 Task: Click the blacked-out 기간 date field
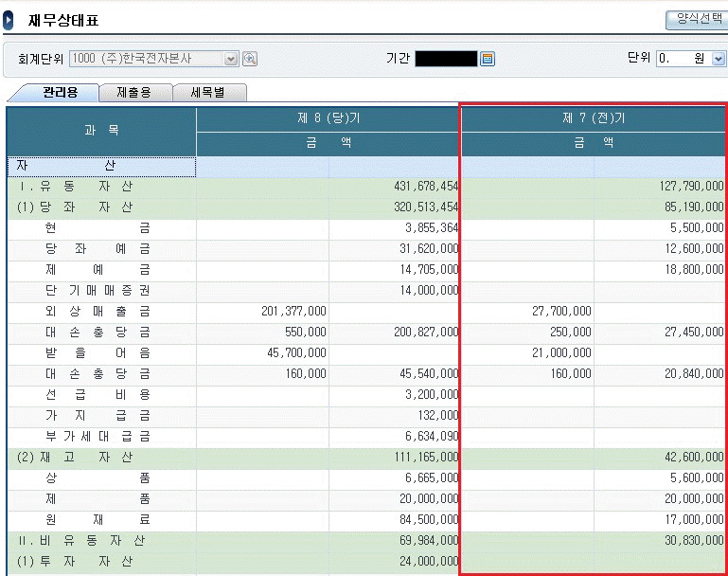(446, 59)
